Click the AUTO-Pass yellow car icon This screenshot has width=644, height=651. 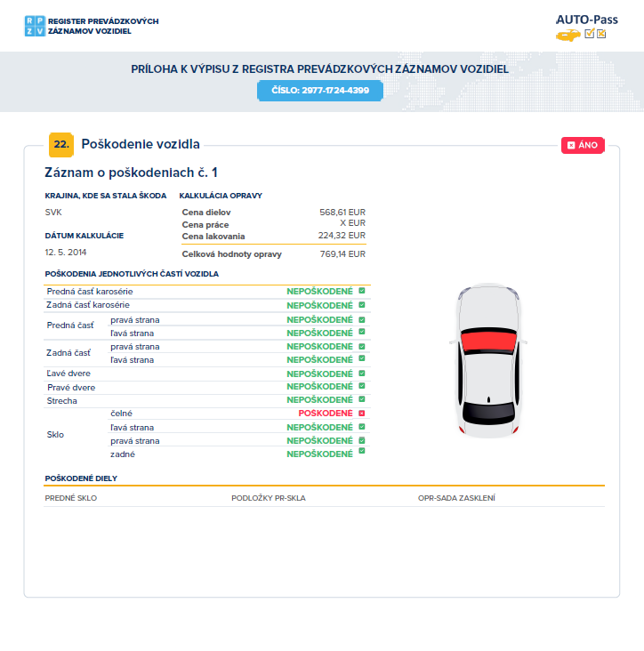point(568,36)
